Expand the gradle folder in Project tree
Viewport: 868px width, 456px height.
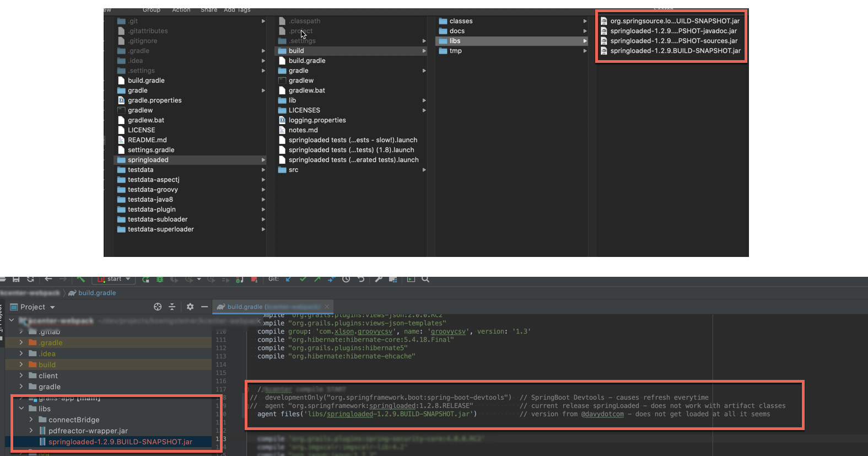[21, 387]
